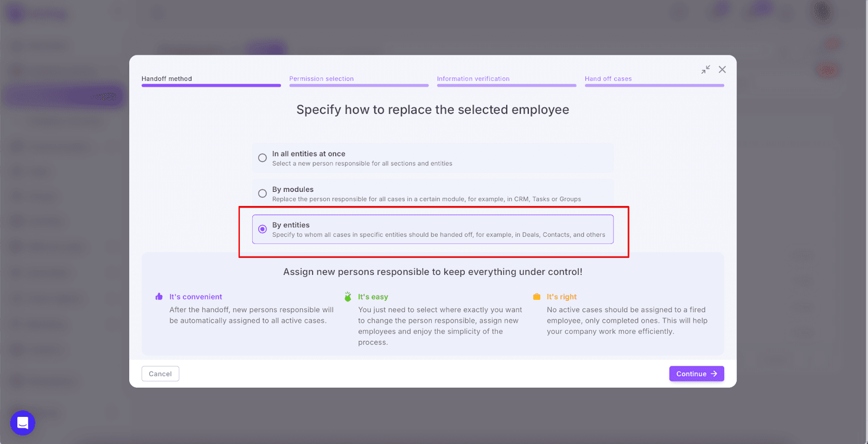This screenshot has width=868, height=444.
Task: Click the 'Specify how to replace the selected employee' heading
Action: point(432,110)
